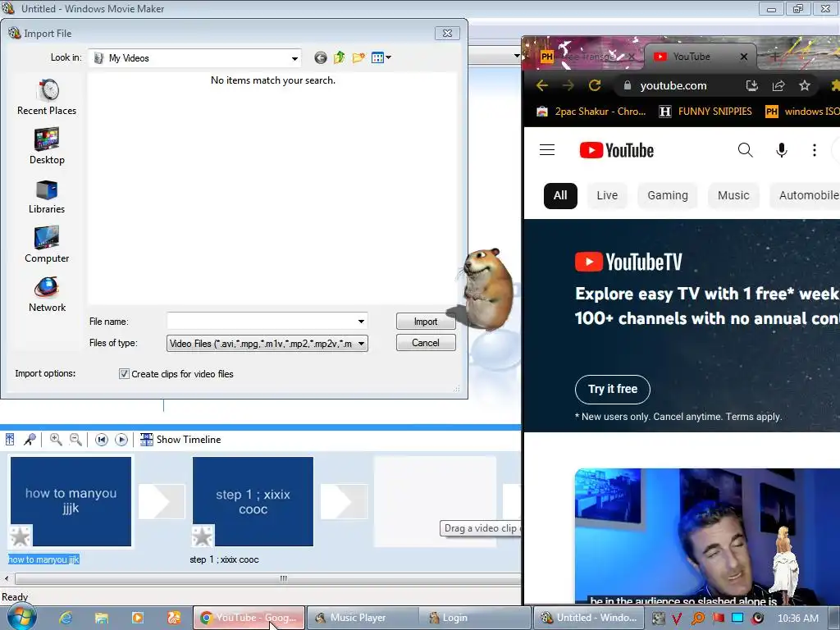Image resolution: width=840 pixels, height=630 pixels.
Task: Open the Files of type dropdown
Action: (267, 344)
